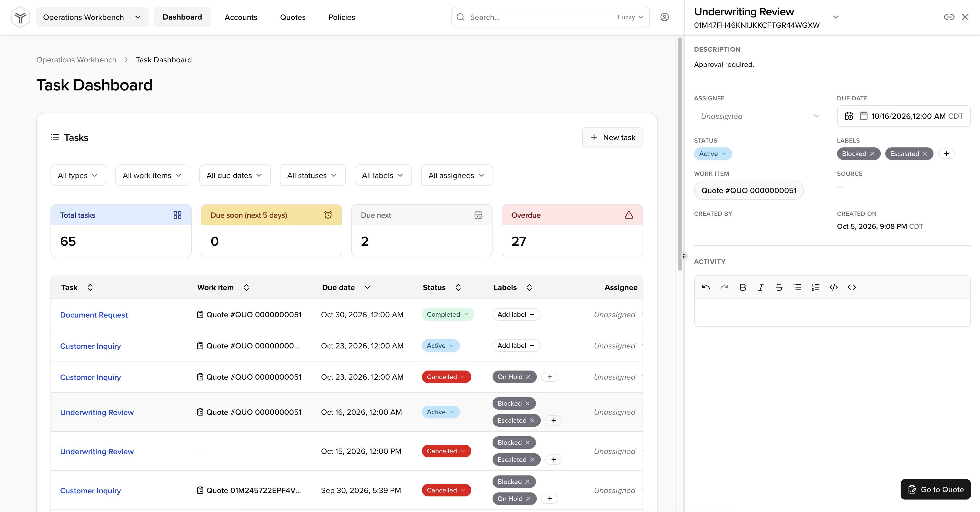The width and height of the screenshot is (980, 512).
Task: Remove Blocked label on Oct 16 Underwriting Review
Action: click(528, 404)
